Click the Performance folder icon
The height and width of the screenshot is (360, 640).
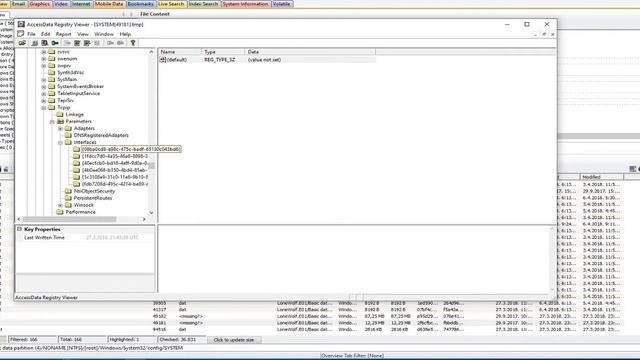tap(60, 212)
